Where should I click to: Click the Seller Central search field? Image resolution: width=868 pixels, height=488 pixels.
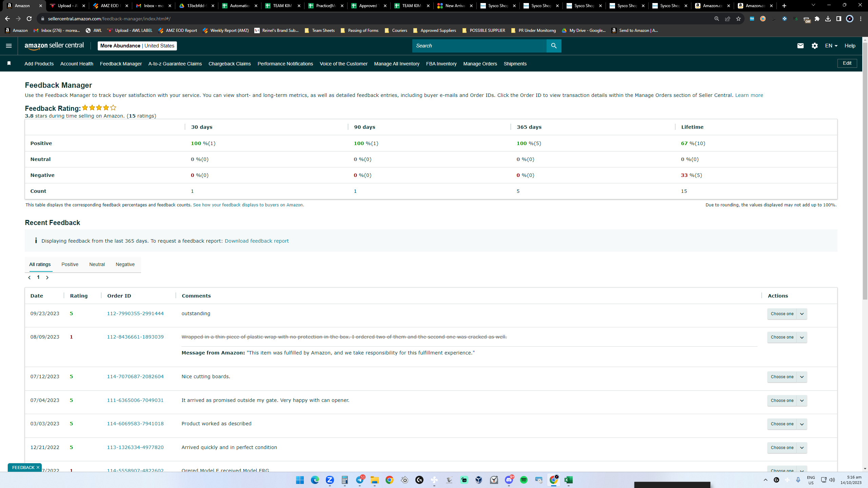[479, 46]
